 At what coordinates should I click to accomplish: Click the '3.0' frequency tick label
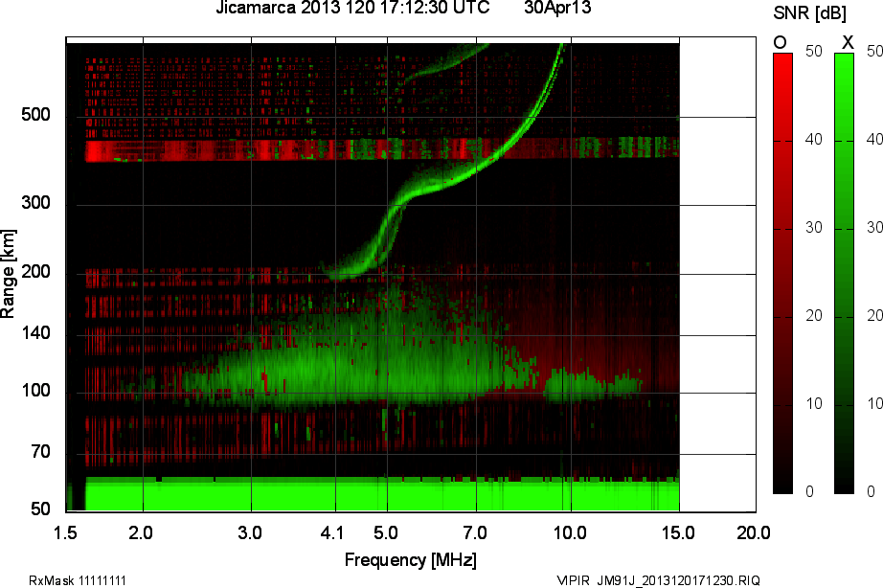[249, 532]
